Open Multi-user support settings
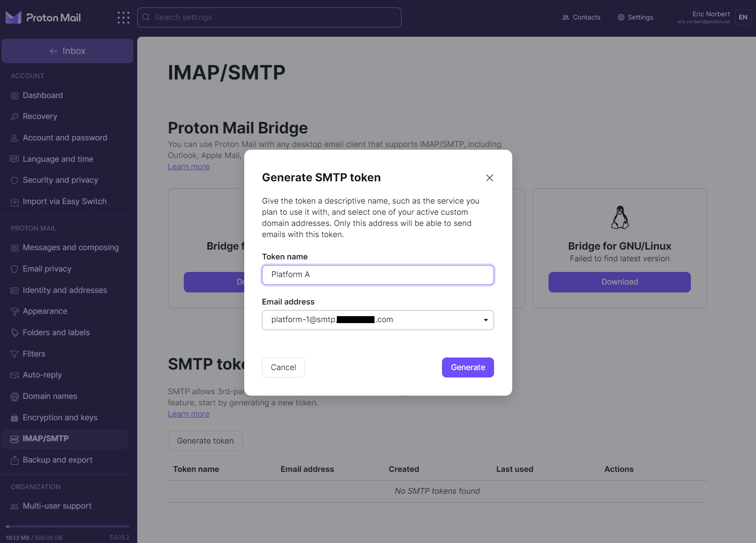The image size is (756, 543). 57,506
